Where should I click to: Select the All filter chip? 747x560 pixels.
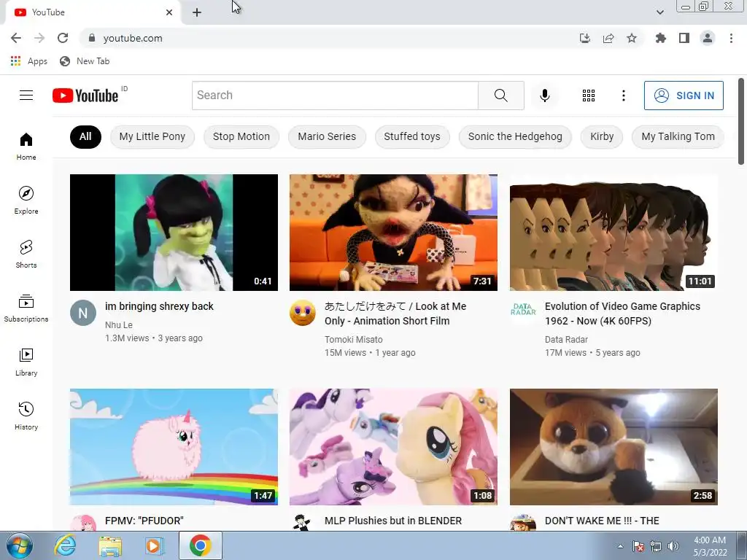pyautogui.click(x=85, y=136)
